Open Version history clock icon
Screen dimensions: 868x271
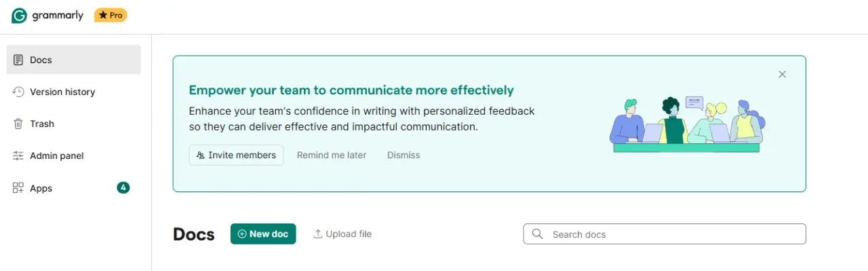pos(18,92)
